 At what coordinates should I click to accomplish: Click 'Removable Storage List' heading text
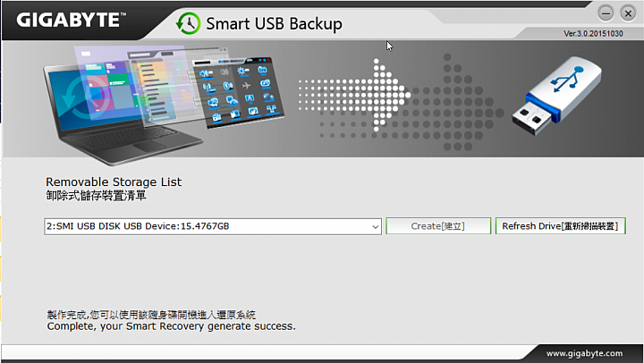point(114,181)
